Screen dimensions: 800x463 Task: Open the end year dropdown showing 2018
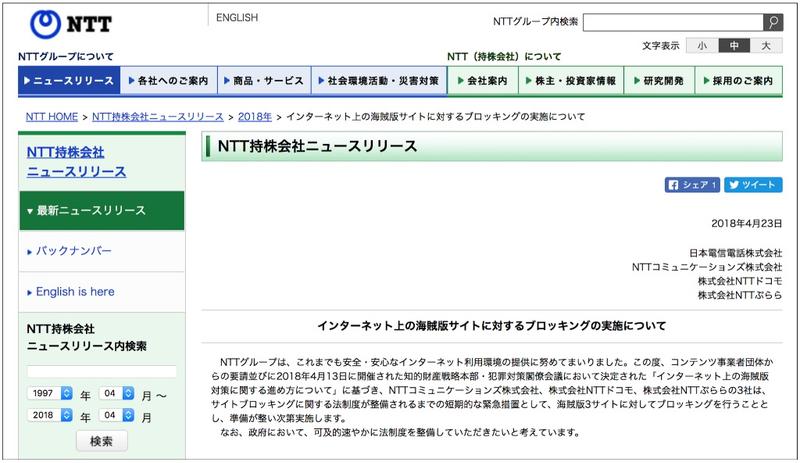click(49, 415)
